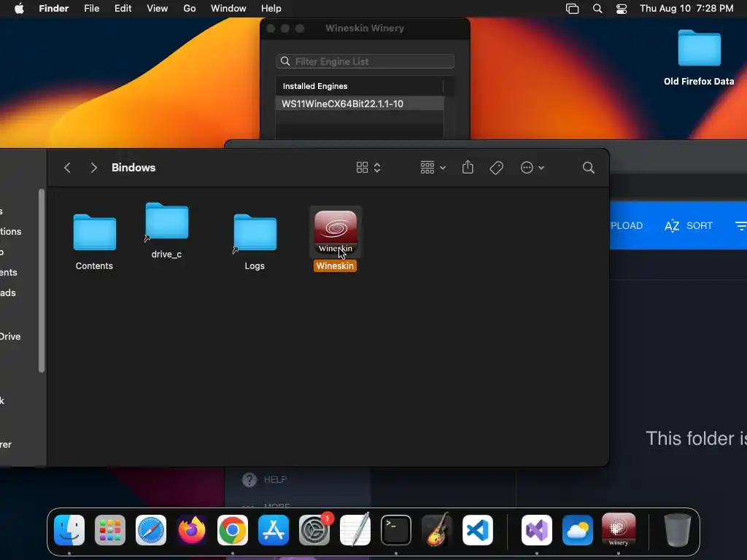Open Control Center in menu bar
The image size is (747, 560).
[622, 9]
